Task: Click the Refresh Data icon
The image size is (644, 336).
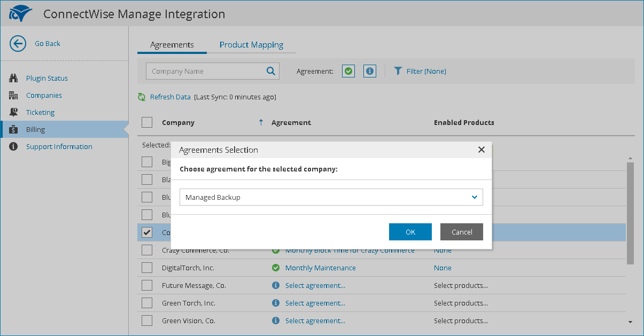Action: [142, 97]
